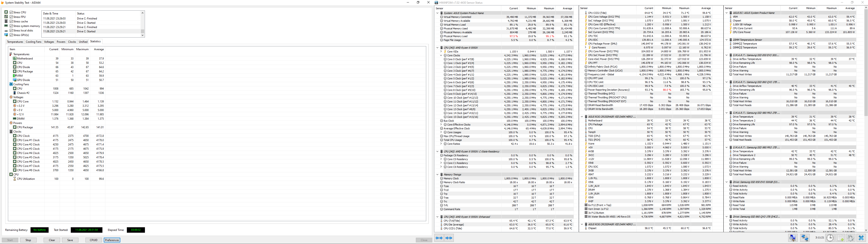Collapse the Core Clocks sensor group
This screenshot has height=244, width=868.
coord(441,55)
